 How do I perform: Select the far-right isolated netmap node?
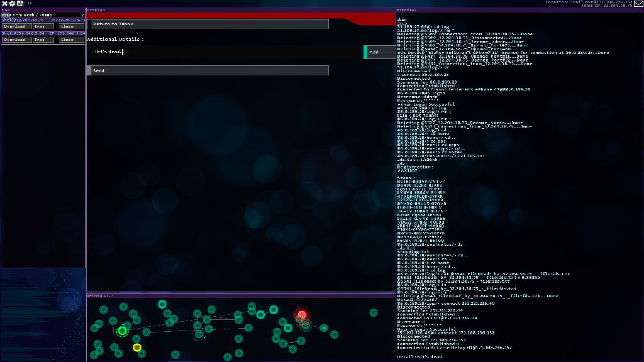(x=374, y=312)
